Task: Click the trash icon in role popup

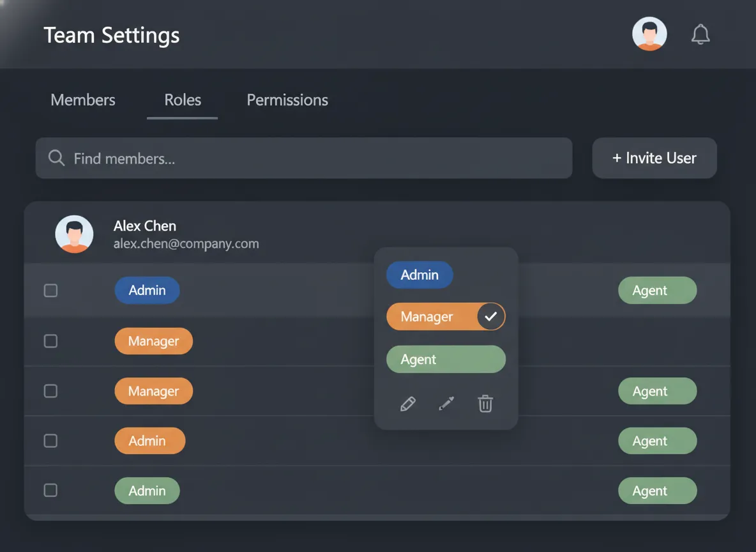Action: tap(485, 404)
